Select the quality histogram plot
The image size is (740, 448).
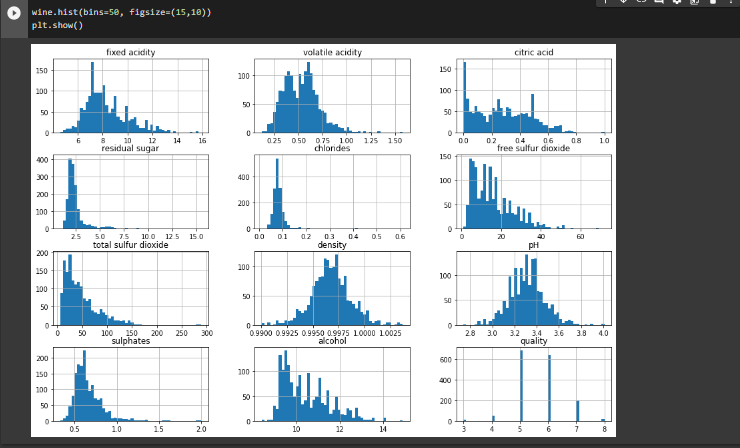tap(534, 385)
